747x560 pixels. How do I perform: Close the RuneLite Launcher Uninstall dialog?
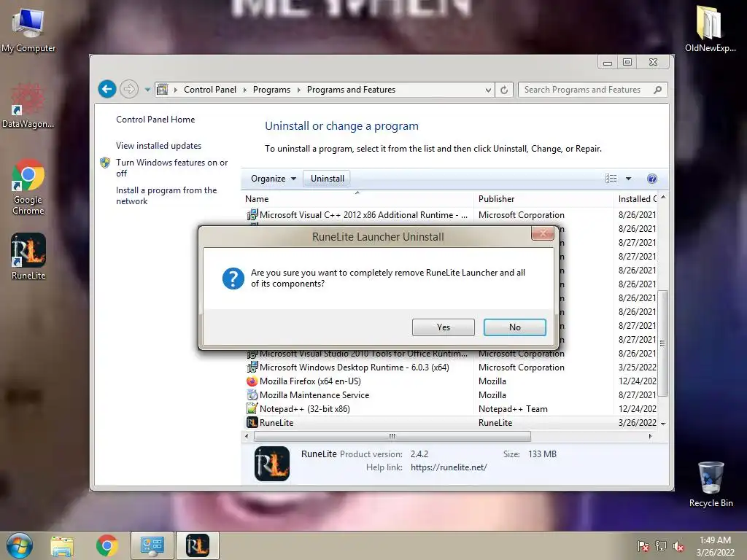click(x=542, y=233)
